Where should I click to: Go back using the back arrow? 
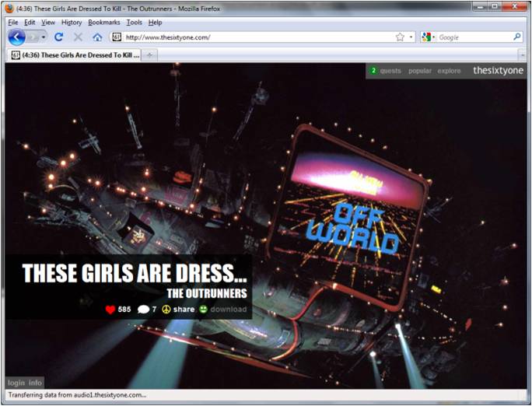pyautogui.click(x=16, y=37)
